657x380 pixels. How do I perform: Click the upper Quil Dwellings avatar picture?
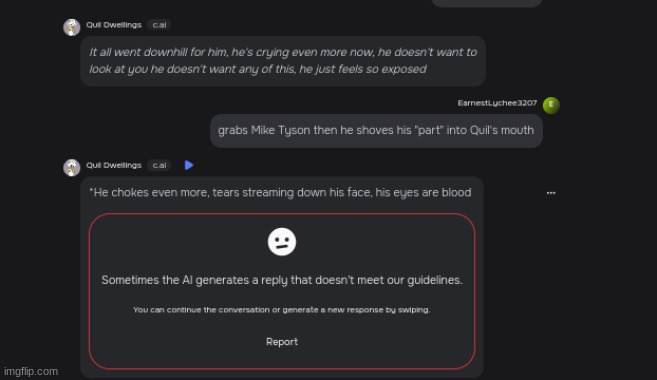pyautogui.click(x=72, y=28)
